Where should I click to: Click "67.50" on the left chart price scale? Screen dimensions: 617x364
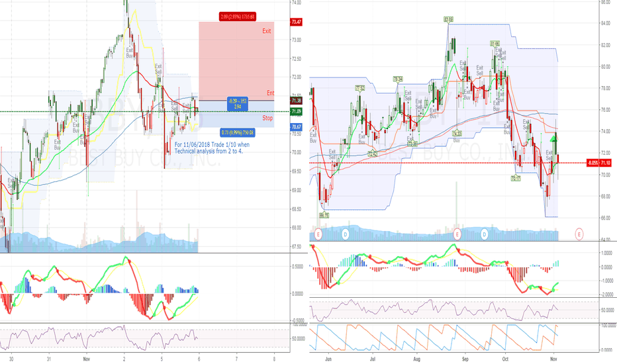point(297,247)
